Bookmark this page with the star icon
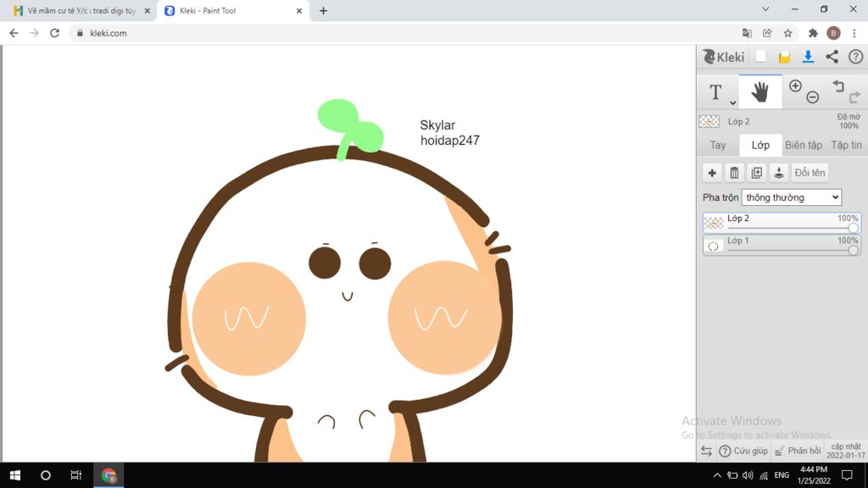The image size is (868, 488). click(x=787, y=33)
